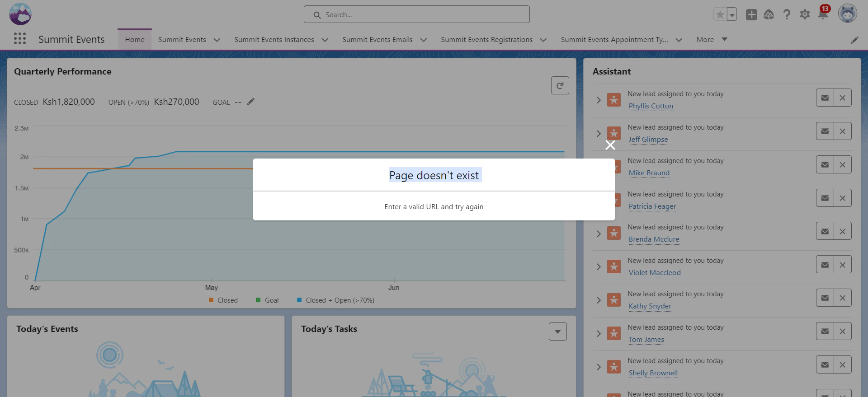The image size is (868, 397).
Task: Expand the Jeff Glimpse lead item
Action: point(599,133)
